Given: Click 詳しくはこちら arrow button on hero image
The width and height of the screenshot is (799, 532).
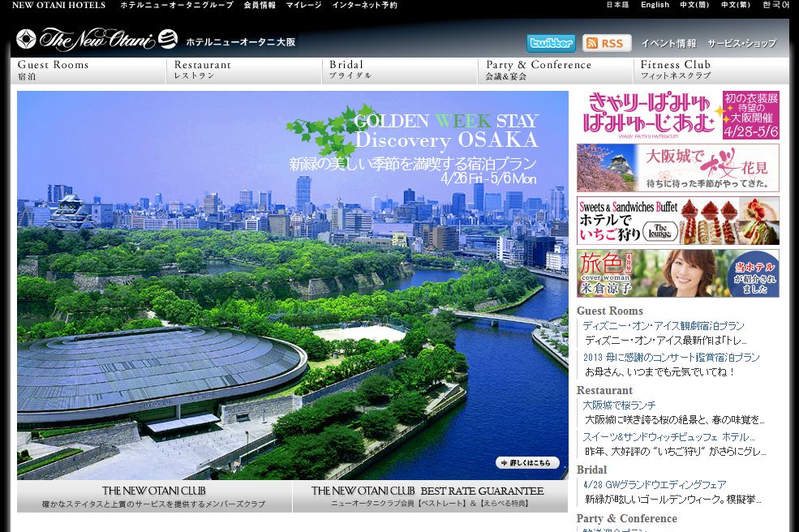Looking at the screenshot, I should [527, 463].
